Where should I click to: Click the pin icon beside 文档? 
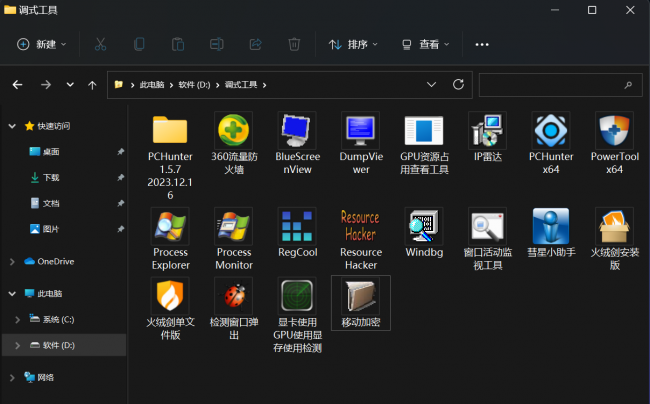tap(120, 203)
